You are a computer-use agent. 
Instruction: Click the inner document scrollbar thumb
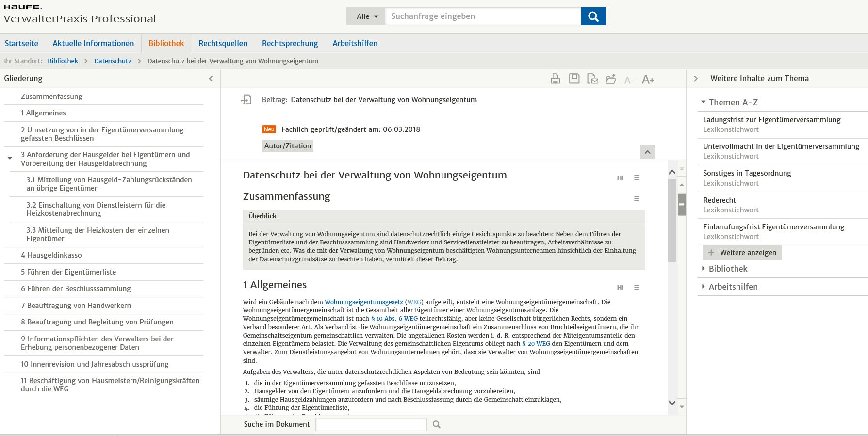point(672,221)
